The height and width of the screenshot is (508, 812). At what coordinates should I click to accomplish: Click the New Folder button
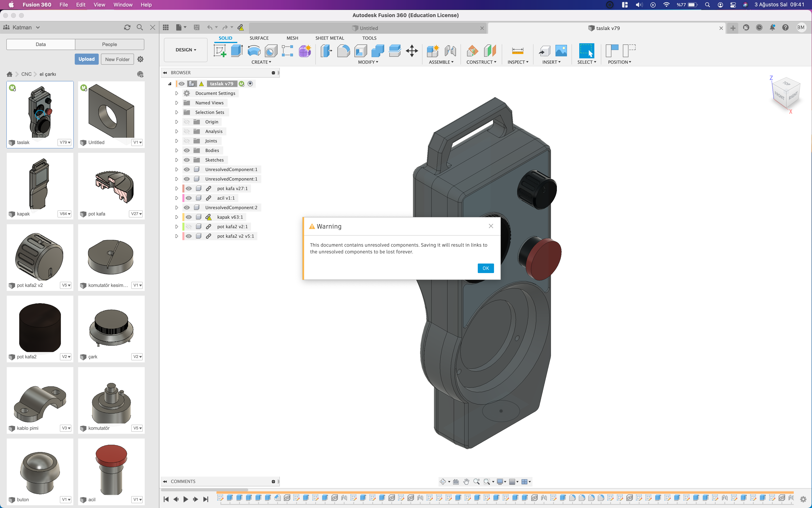pos(117,59)
